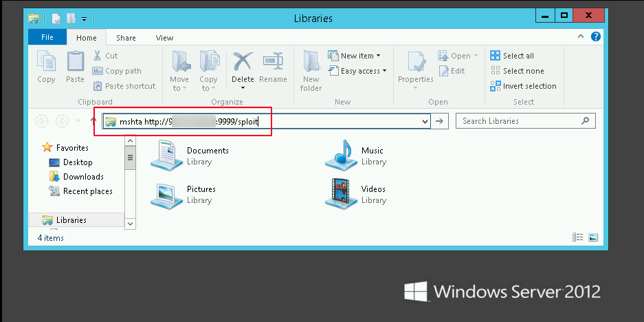Screen dimensions: 644x322
Task: Open the File menu tab
Action: pyautogui.click(x=47, y=38)
